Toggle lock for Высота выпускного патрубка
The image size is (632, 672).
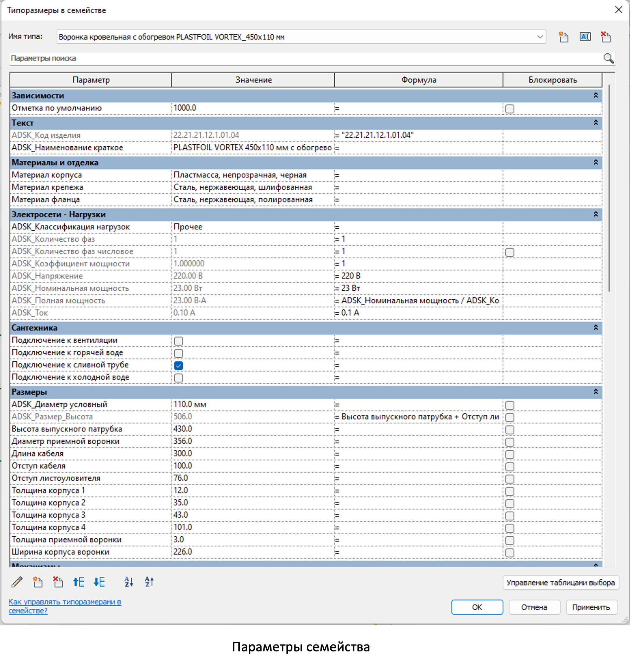click(510, 430)
